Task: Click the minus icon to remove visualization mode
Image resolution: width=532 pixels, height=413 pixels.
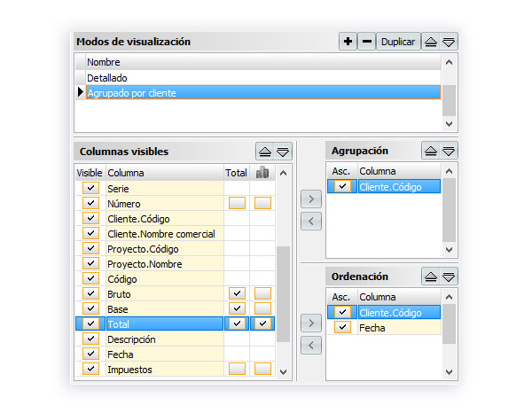Action: [366, 42]
